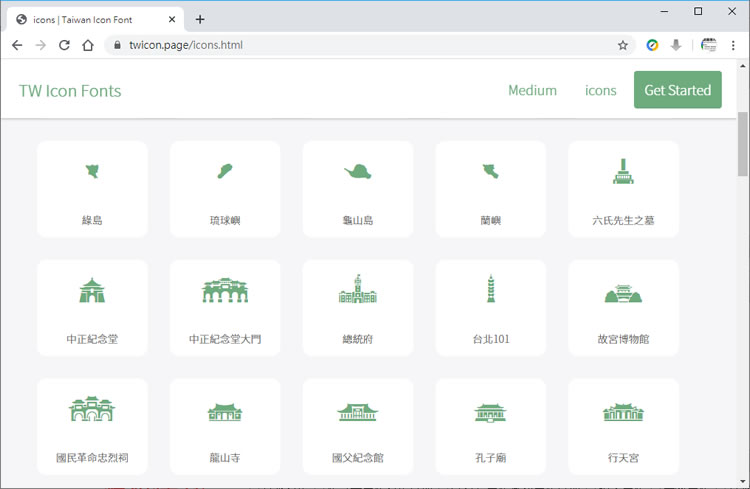The height and width of the screenshot is (489, 750).
Task: Click the 中正紀念堂 memorial hall icon
Action: point(92,291)
